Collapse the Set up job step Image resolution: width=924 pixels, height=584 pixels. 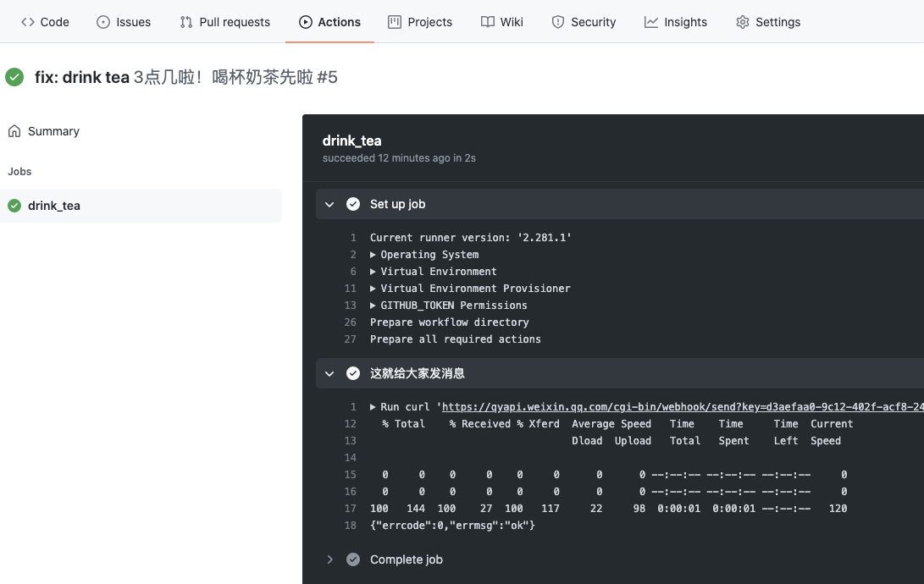[329, 204]
